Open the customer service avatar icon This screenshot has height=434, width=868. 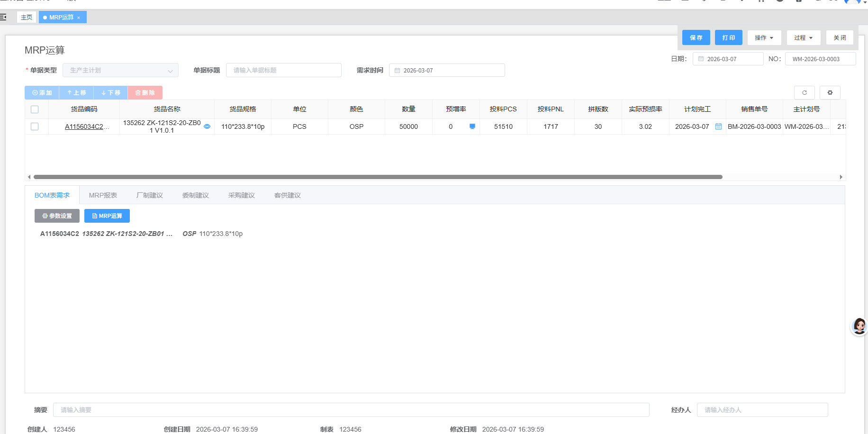click(x=859, y=326)
